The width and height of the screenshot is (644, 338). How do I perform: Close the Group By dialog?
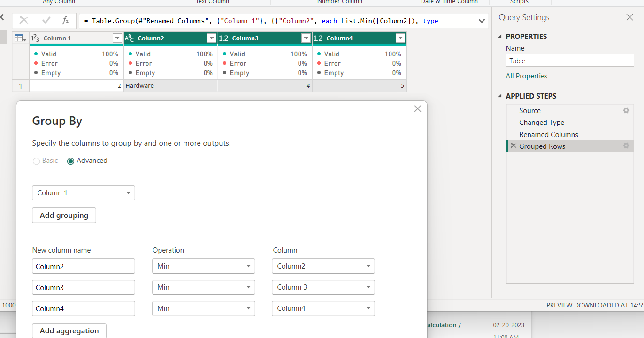(x=418, y=109)
